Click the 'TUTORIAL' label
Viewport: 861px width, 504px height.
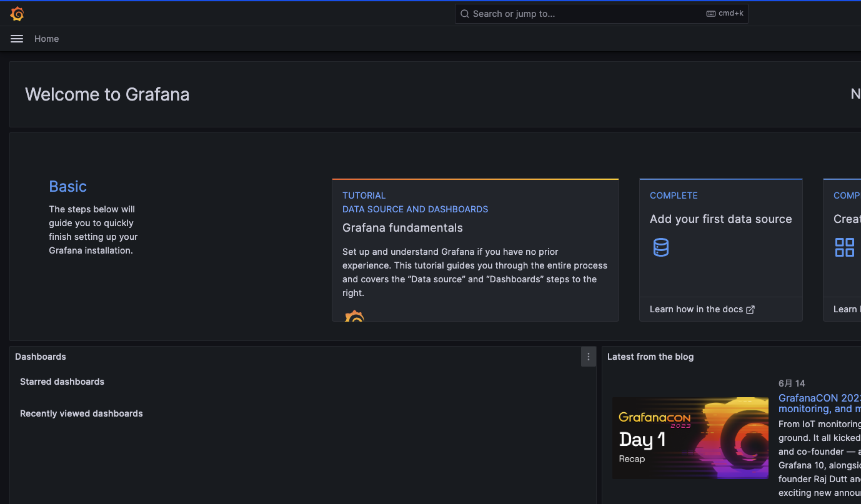point(364,195)
